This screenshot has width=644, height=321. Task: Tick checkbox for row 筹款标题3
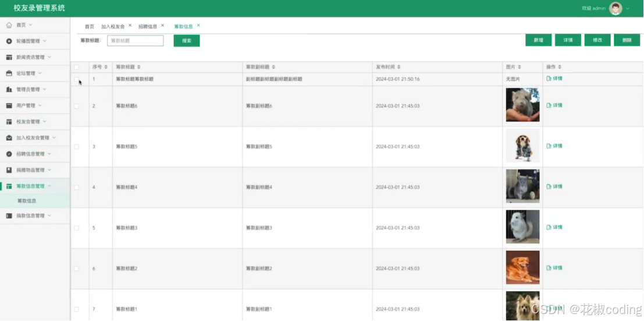[x=76, y=228]
